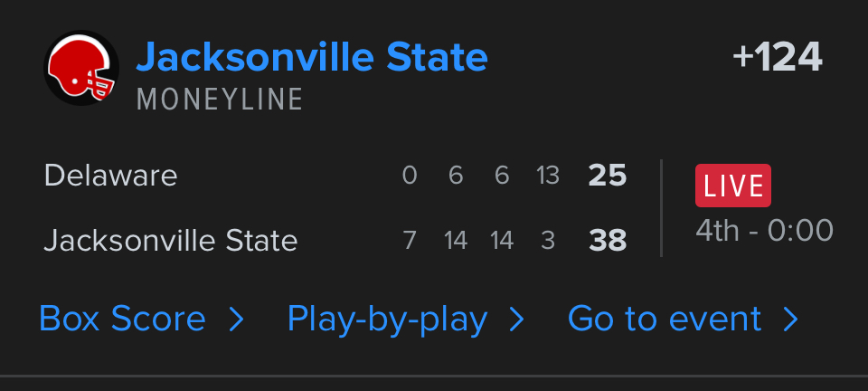868x391 pixels.
Task: Select the Go to event link
Action: (665, 319)
